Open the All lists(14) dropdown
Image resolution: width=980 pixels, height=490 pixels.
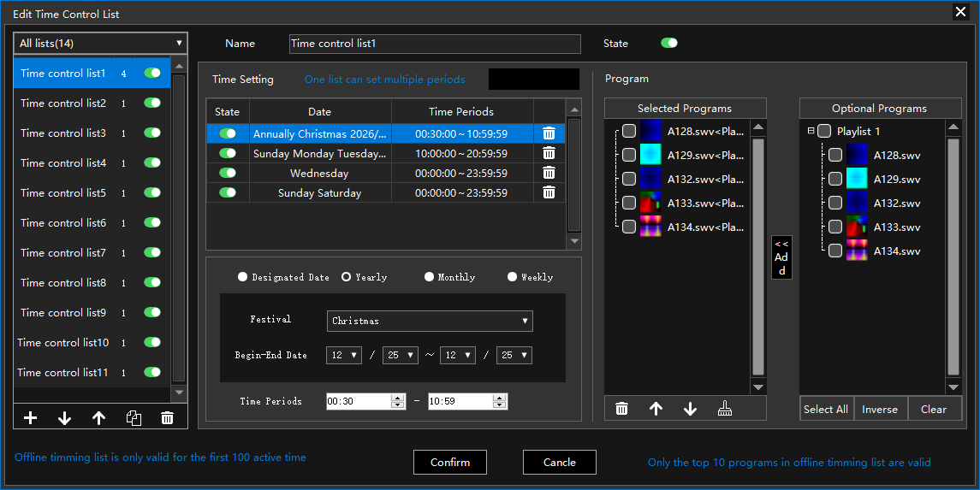[101, 43]
